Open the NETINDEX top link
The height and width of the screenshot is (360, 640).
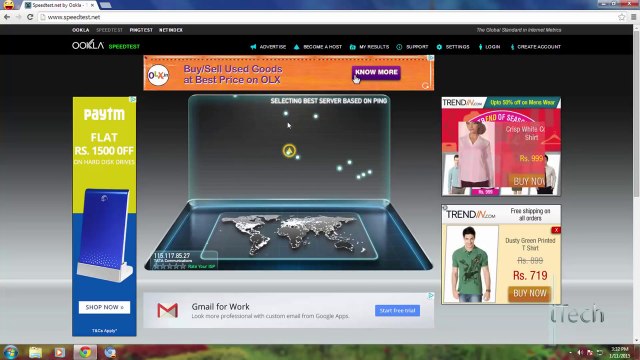tap(171, 30)
